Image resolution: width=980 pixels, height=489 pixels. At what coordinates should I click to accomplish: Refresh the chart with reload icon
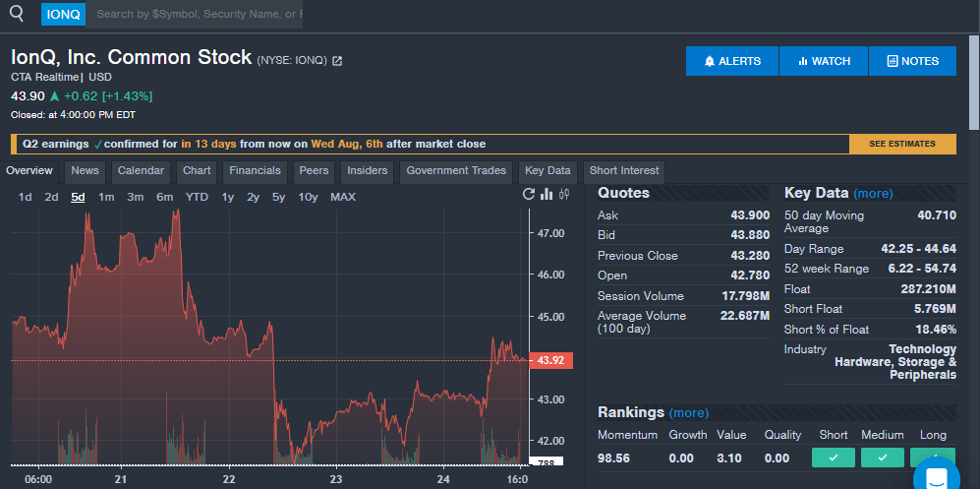tap(529, 195)
